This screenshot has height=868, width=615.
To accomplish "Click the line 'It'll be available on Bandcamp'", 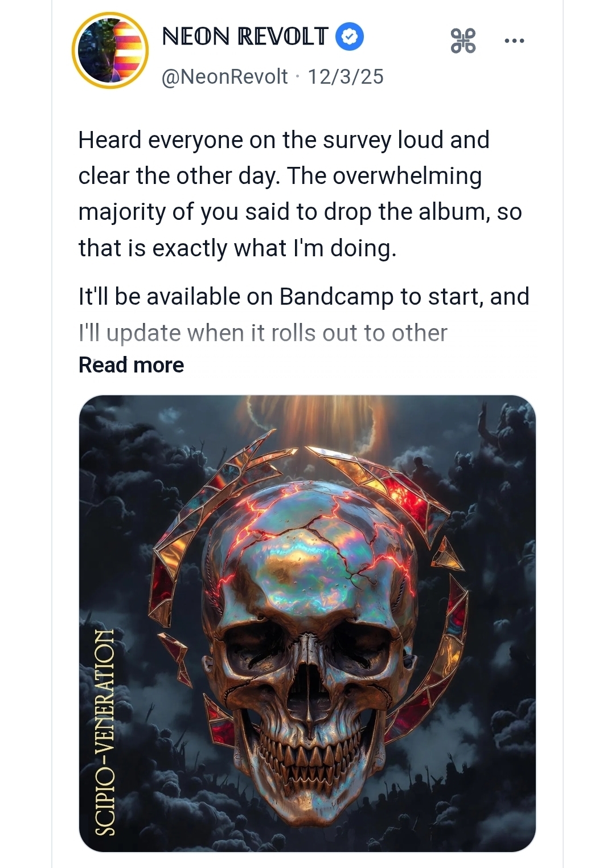I will (304, 297).
